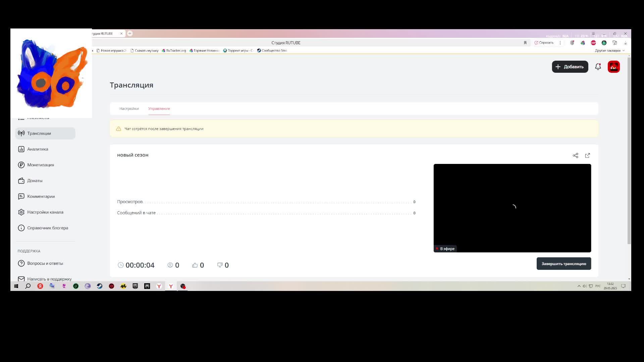Open Вопросы и ответы support link

pos(45,263)
